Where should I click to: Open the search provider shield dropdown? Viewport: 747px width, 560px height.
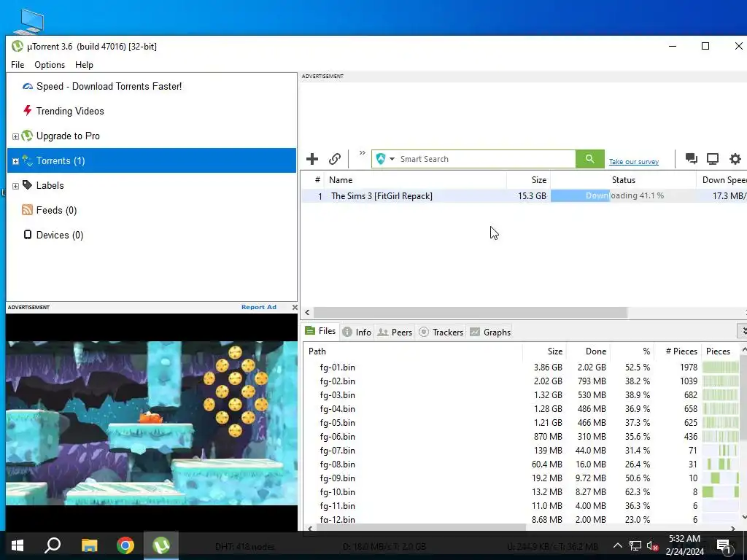[385, 159]
